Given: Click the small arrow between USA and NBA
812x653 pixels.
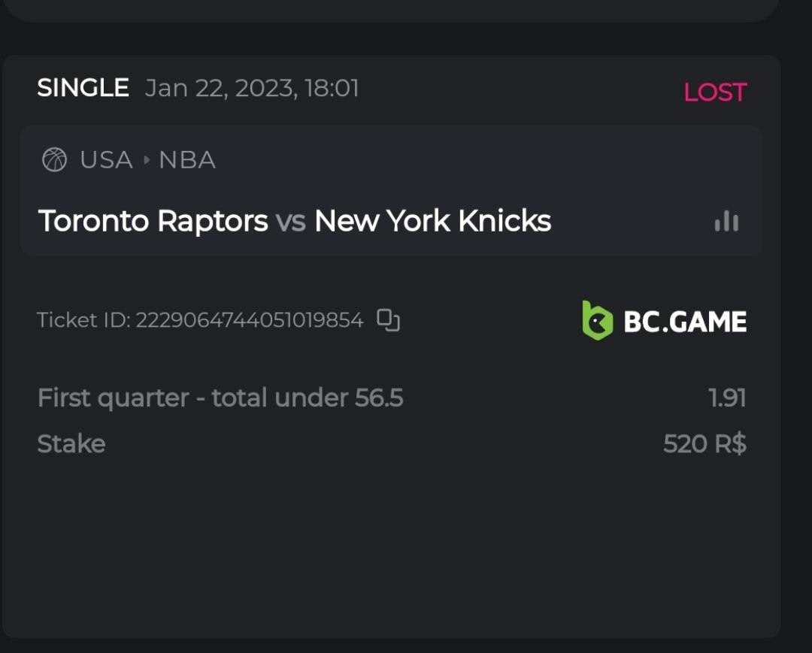Looking at the screenshot, I should pyautogui.click(x=146, y=160).
